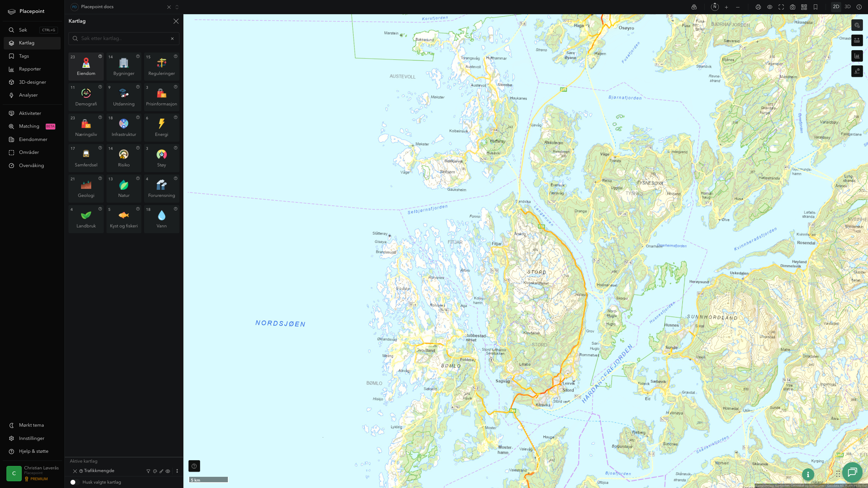
Task: Open the Demografi layer category
Action: click(x=86, y=97)
